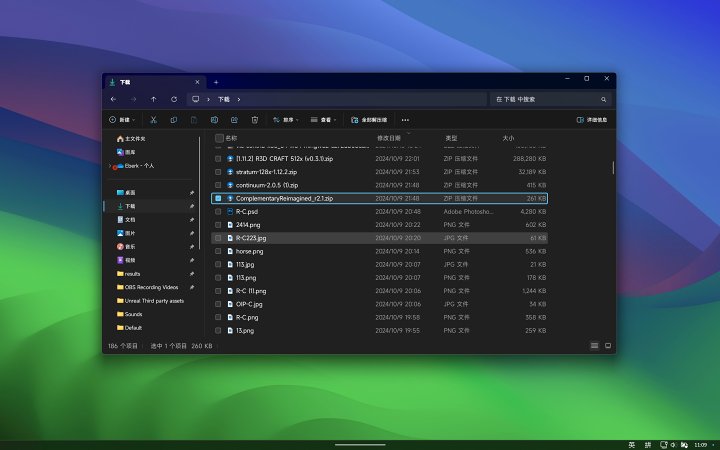This screenshot has width=720, height=450.
Task: Click the Cut (scissors) toolbar icon
Action: 153,120
